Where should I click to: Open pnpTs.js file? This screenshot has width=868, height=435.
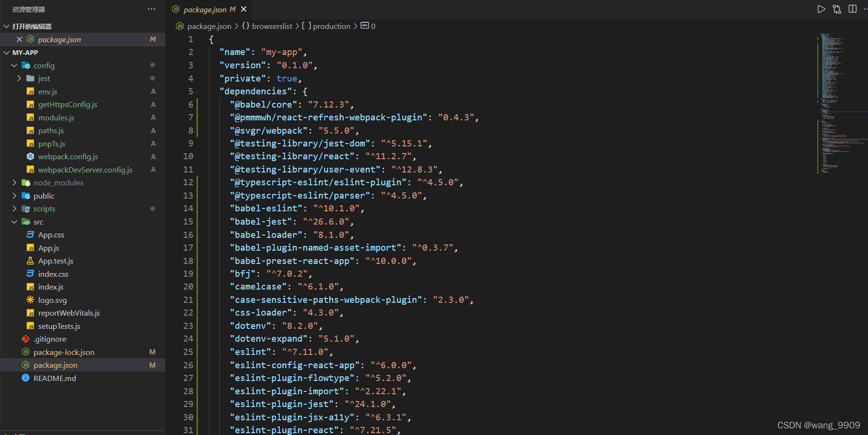[52, 144]
